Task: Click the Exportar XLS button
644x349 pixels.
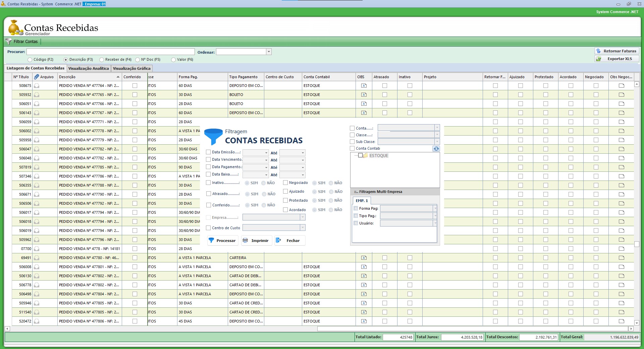Action: pyautogui.click(x=616, y=59)
